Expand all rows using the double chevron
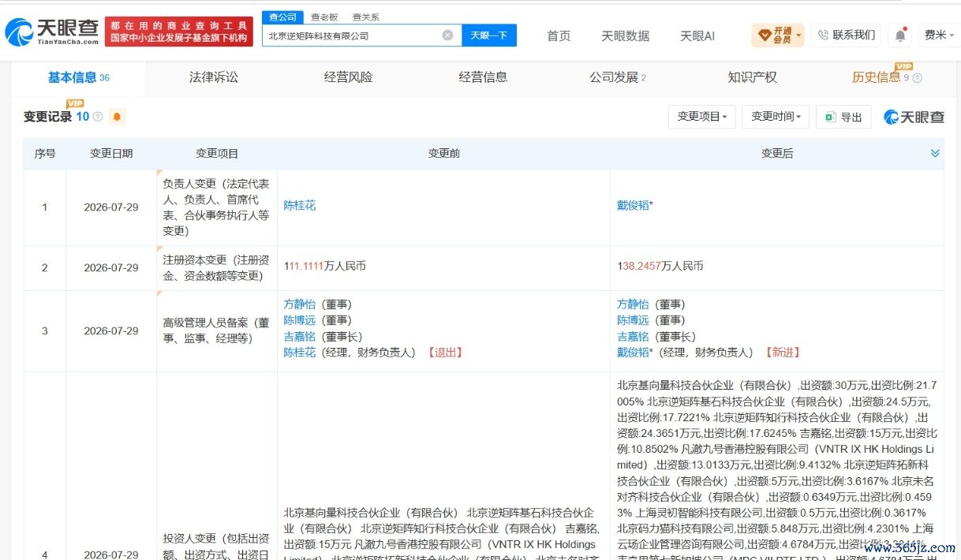The width and height of the screenshot is (961, 560). [x=935, y=153]
